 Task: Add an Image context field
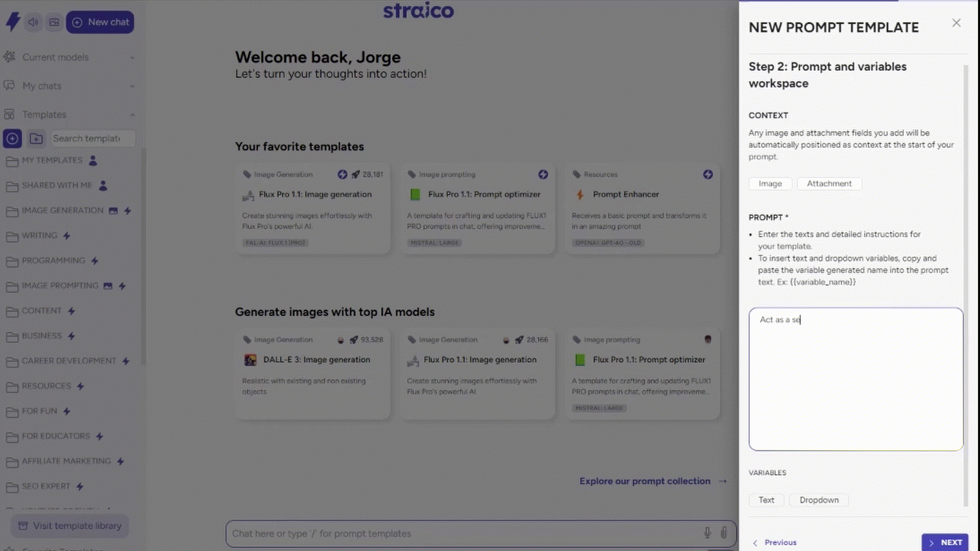770,184
